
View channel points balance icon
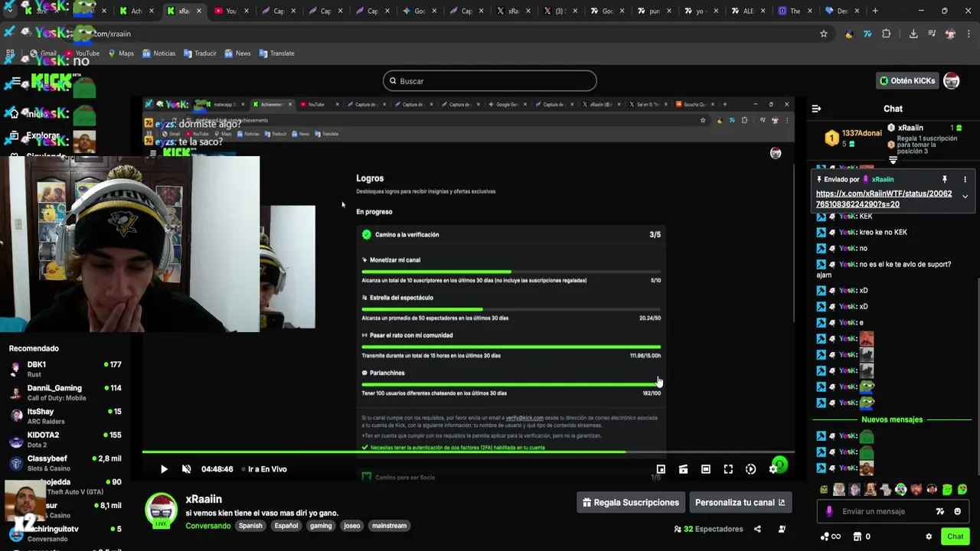click(825, 536)
